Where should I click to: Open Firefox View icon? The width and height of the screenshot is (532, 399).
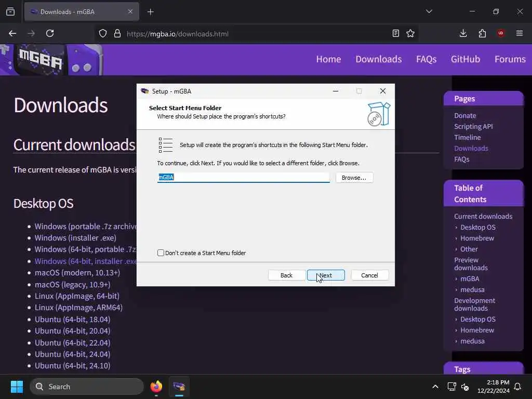tap(10, 12)
